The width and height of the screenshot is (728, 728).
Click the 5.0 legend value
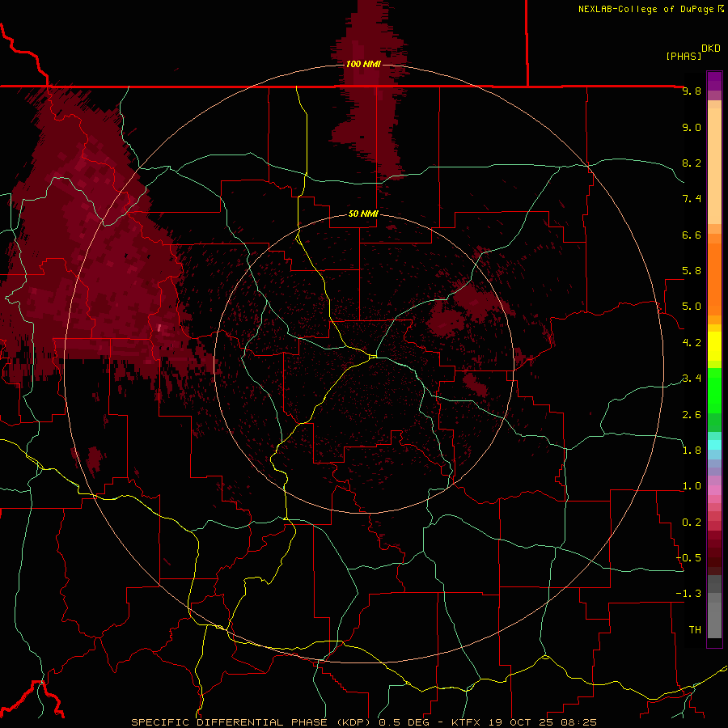pos(692,307)
